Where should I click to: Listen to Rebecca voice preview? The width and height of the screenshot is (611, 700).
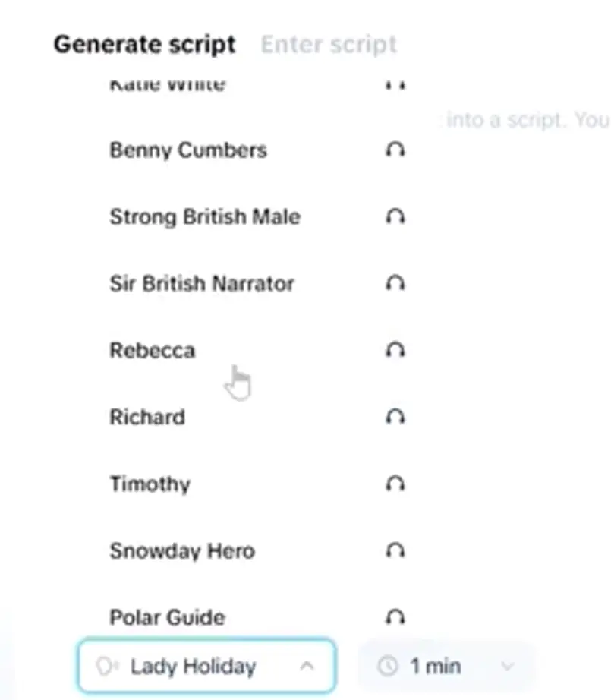[x=395, y=351]
